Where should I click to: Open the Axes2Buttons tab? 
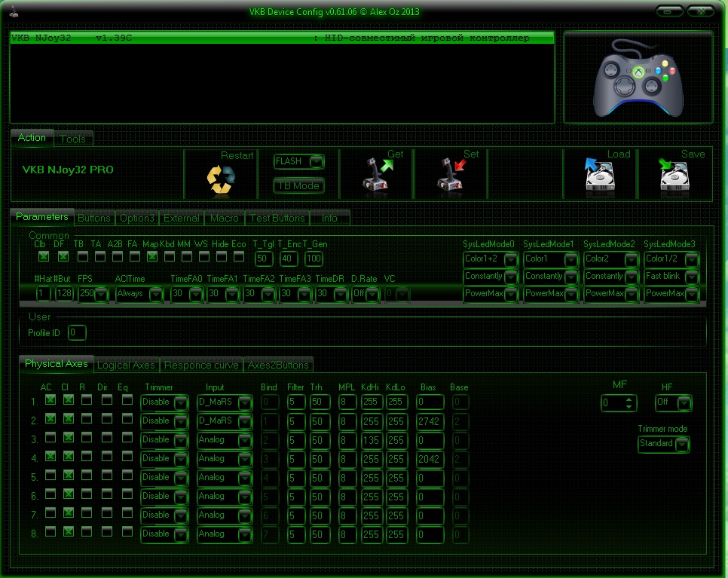click(278, 365)
